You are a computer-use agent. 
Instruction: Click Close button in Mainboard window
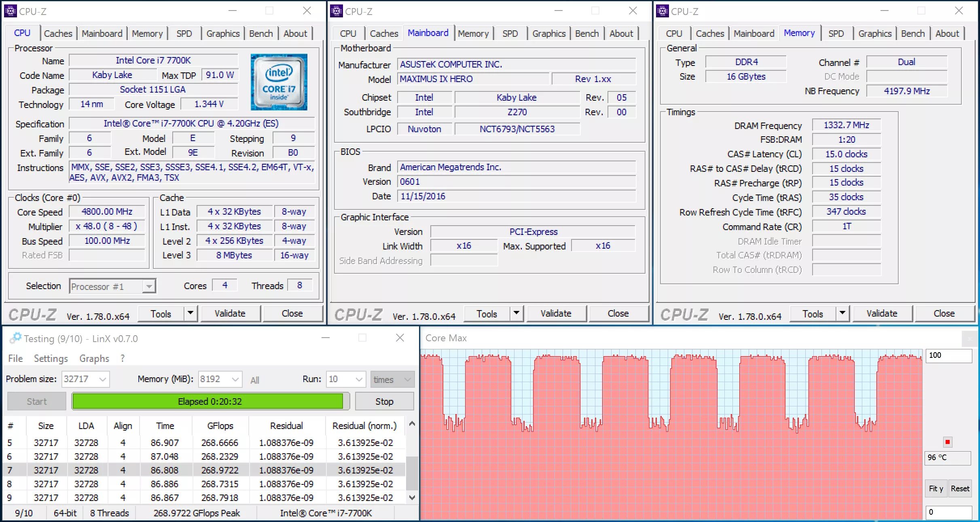[618, 313]
